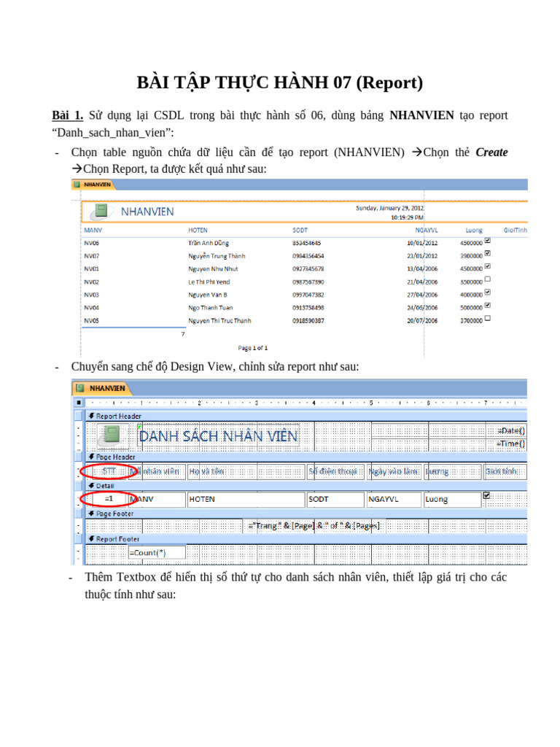Select the page number expression in Page Footer
This screenshot has height=747, width=560.
pos(314,525)
